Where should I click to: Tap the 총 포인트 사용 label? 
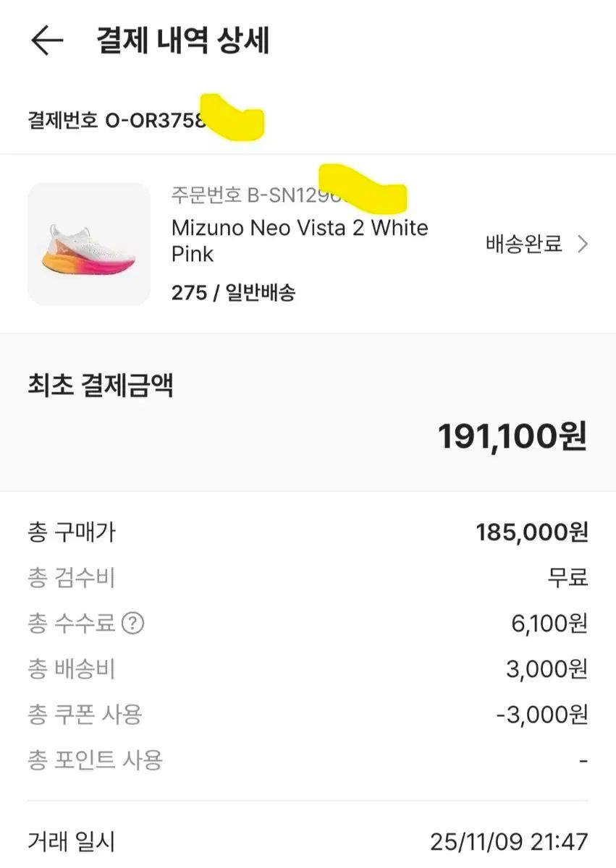(x=95, y=760)
